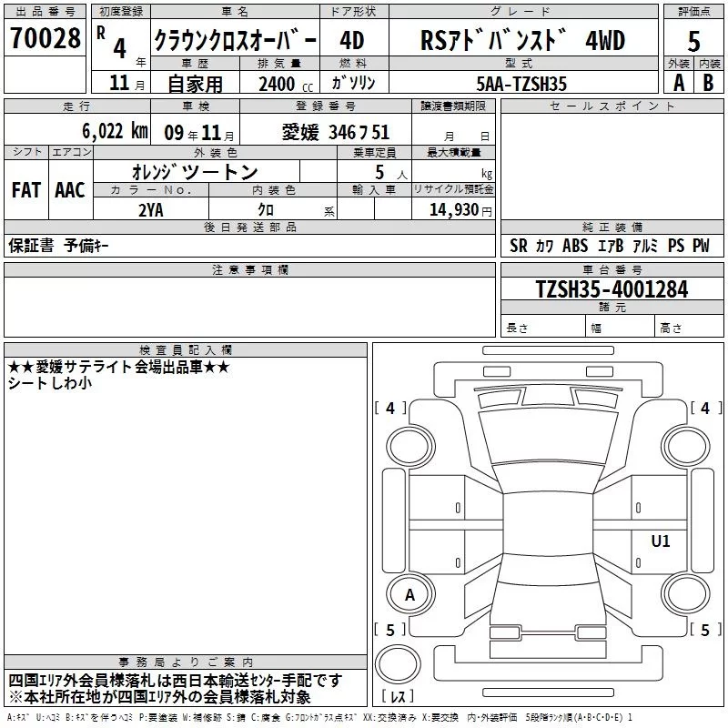Click the inspector note シートしわ小

click(x=49, y=383)
